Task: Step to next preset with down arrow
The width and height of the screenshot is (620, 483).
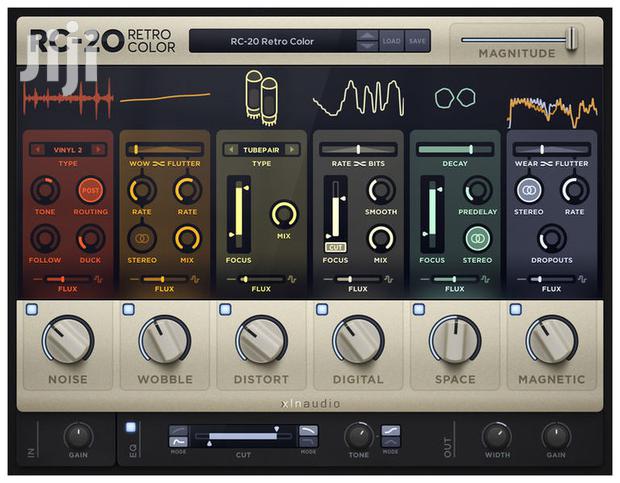Action: (367, 46)
